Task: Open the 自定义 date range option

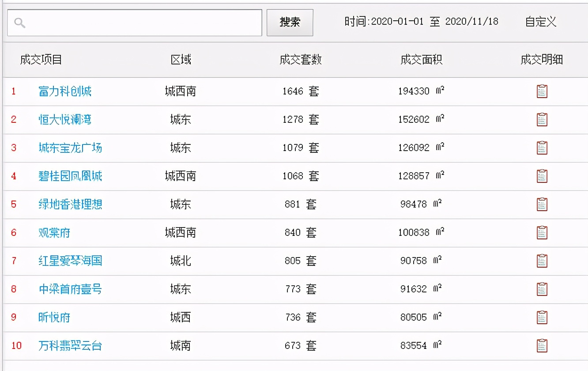Action: click(x=539, y=21)
